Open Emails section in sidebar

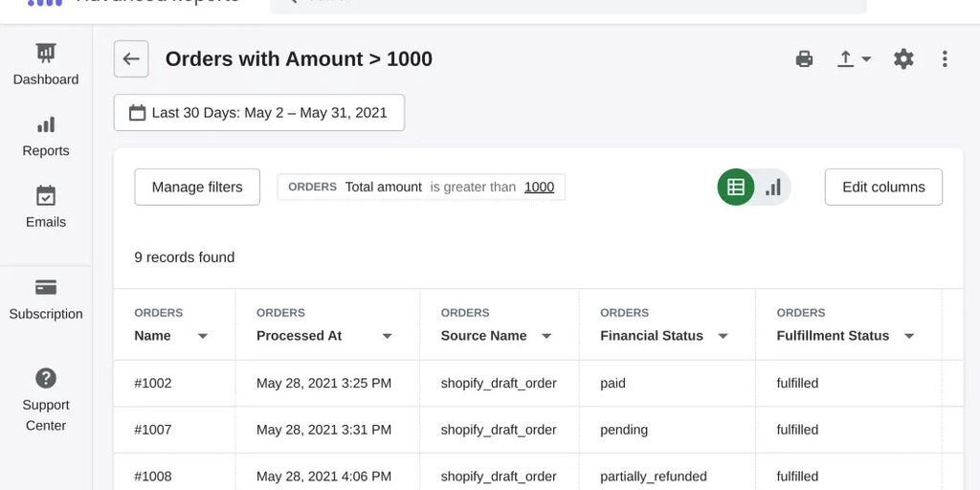(x=46, y=207)
